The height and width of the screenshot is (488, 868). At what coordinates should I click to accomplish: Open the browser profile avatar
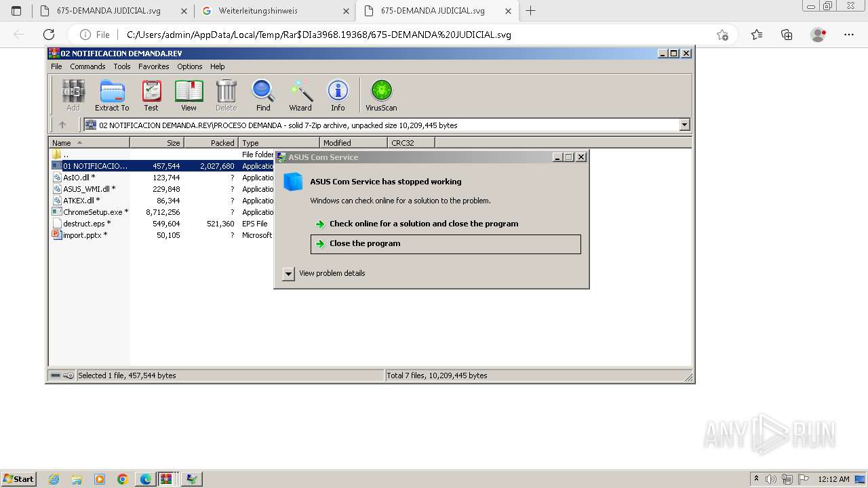click(x=818, y=35)
